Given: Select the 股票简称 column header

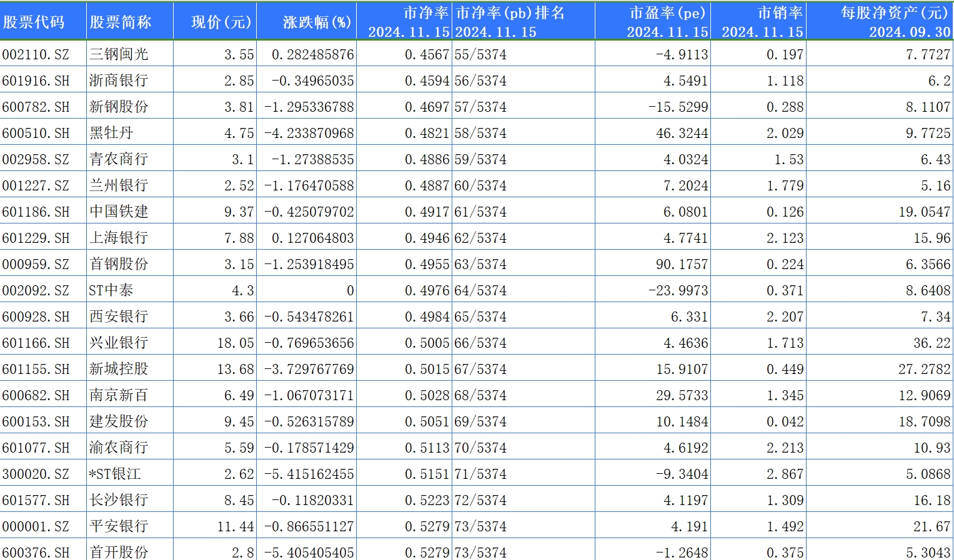Looking at the screenshot, I should [x=121, y=22].
